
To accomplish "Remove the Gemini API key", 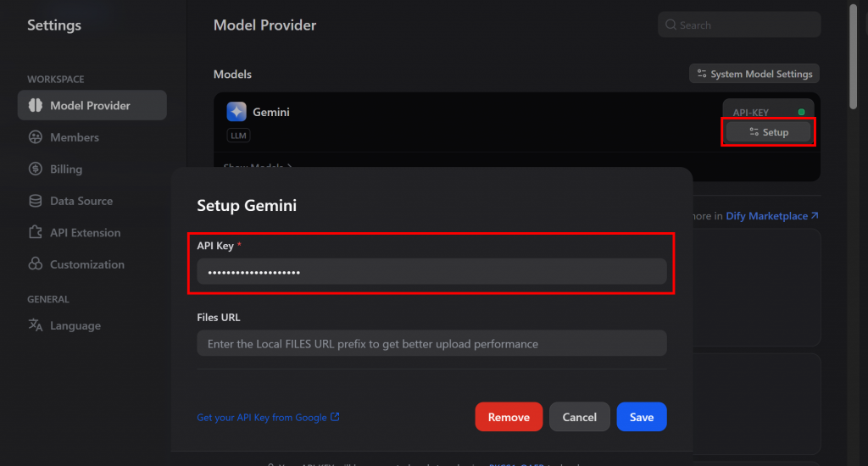I will [509, 417].
